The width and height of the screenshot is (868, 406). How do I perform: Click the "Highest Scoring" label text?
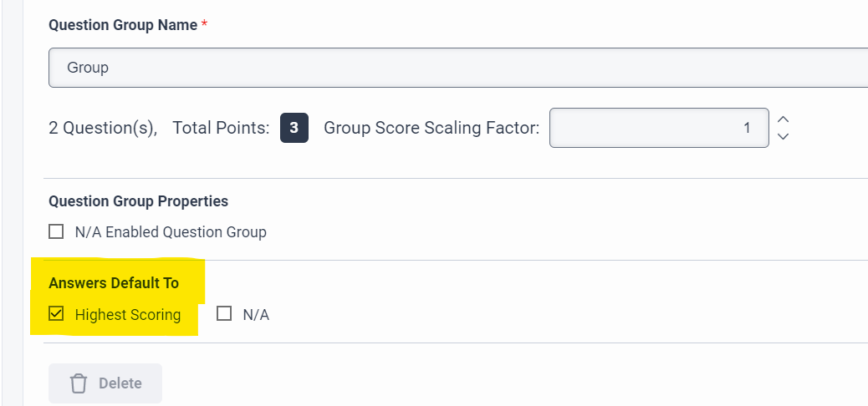[x=128, y=315]
